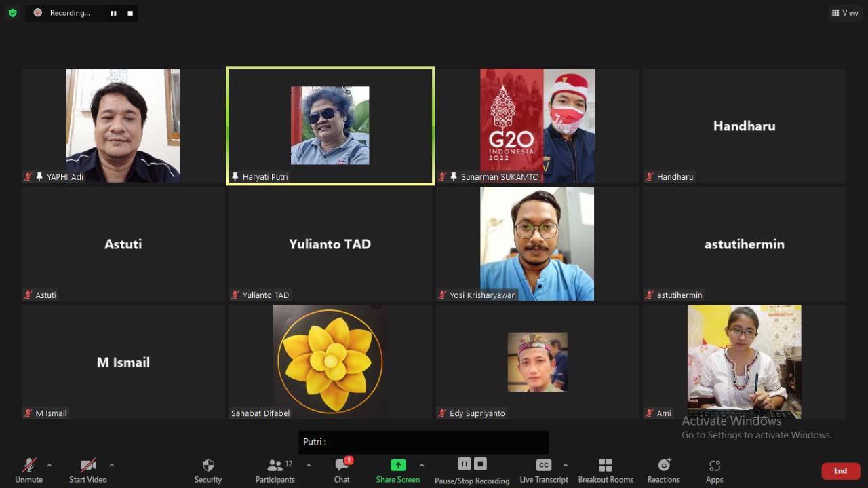Select Edy Supriyanto's profile picture tile
Viewport: 868px width, 488px height.
pos(537,362)
